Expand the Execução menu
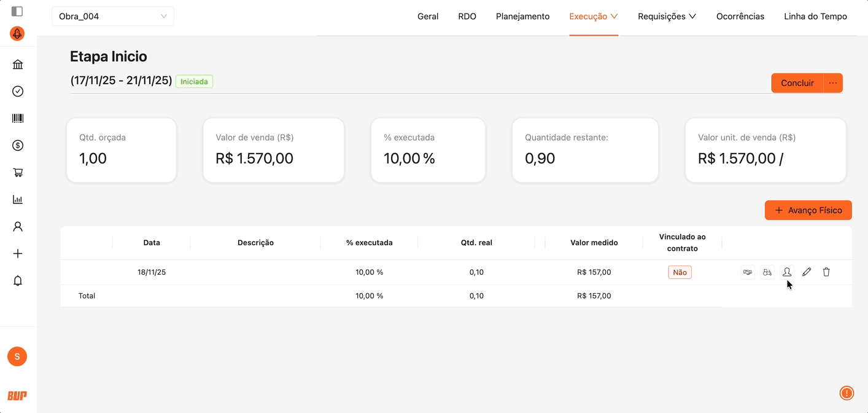Screen dimensions: 868x413 coord(593,17)
